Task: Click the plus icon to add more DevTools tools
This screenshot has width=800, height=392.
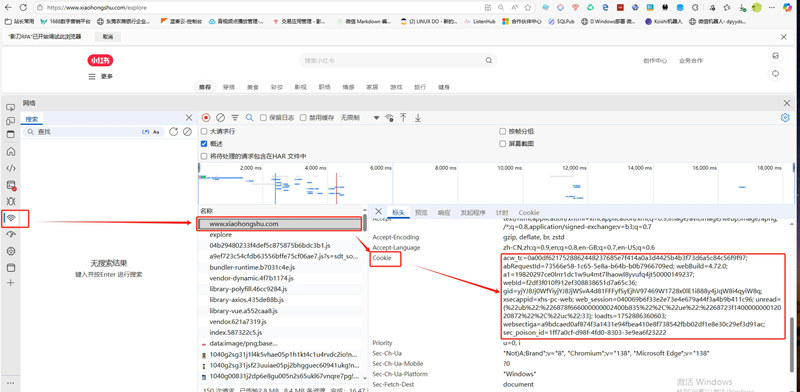Action: point(11,283)
